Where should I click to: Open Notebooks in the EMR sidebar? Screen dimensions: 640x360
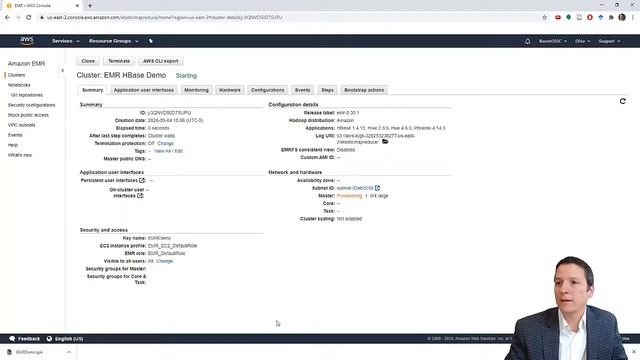19,85
